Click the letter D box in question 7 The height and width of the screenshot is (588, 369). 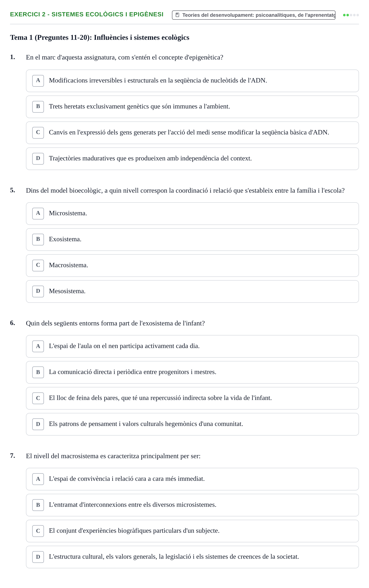(x=38, y=557)
